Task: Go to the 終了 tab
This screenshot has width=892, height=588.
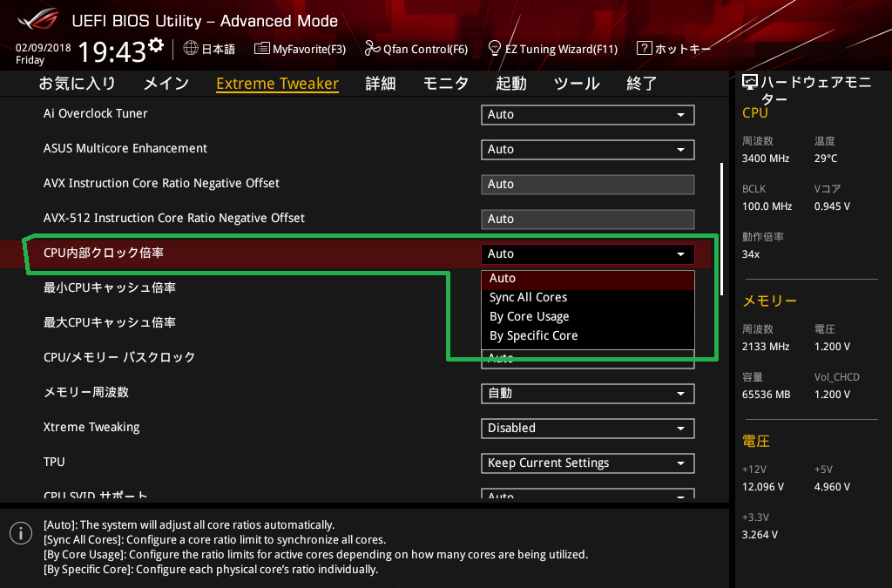Action: click(x=642, y=84)
